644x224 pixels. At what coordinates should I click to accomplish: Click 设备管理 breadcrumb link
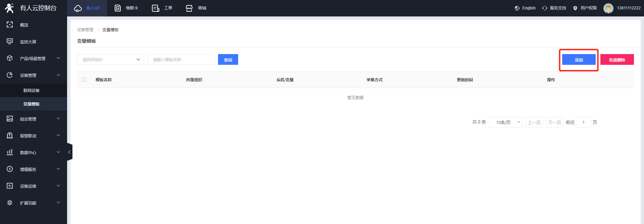(x=85, y=30)
